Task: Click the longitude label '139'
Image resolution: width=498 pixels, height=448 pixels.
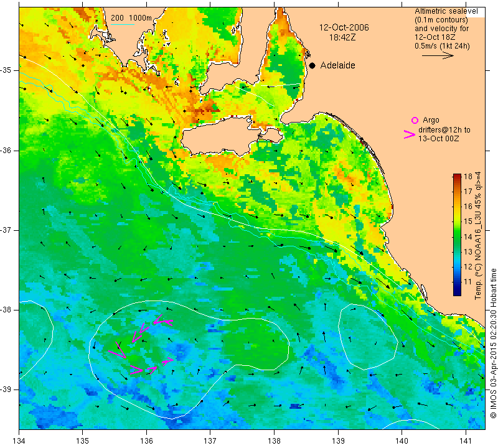Action: [338, 441]
